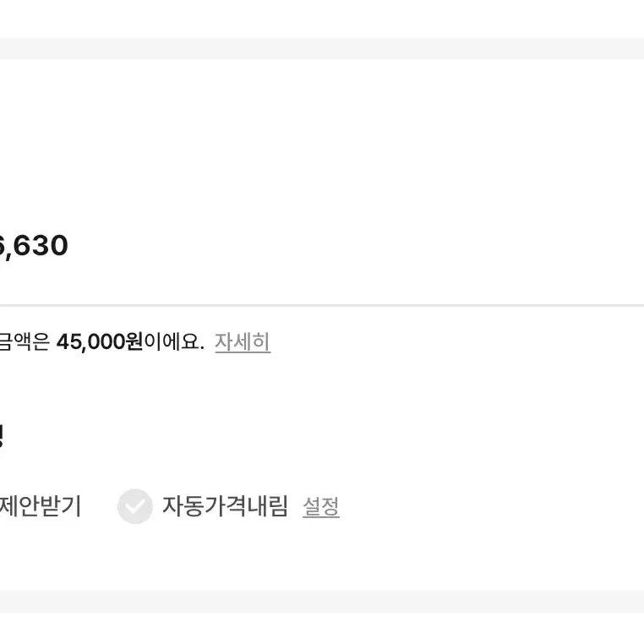Image resolution: width=644 pixels, height=644 pixels.
Task: Click the 이에요. text after 45,000원
Action: [x=174, y=341]
